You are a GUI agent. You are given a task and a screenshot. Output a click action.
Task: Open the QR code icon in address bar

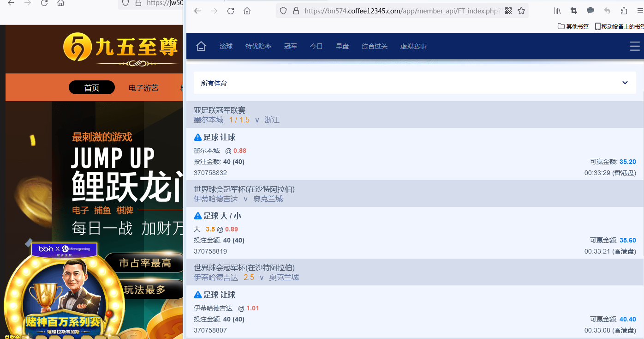pos(508,11)
